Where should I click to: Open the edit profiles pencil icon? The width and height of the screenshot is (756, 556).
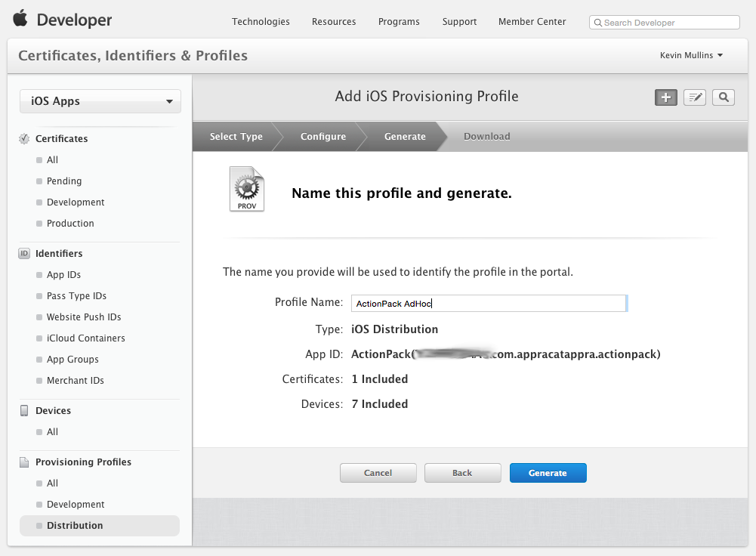click(x=694, y=97)
